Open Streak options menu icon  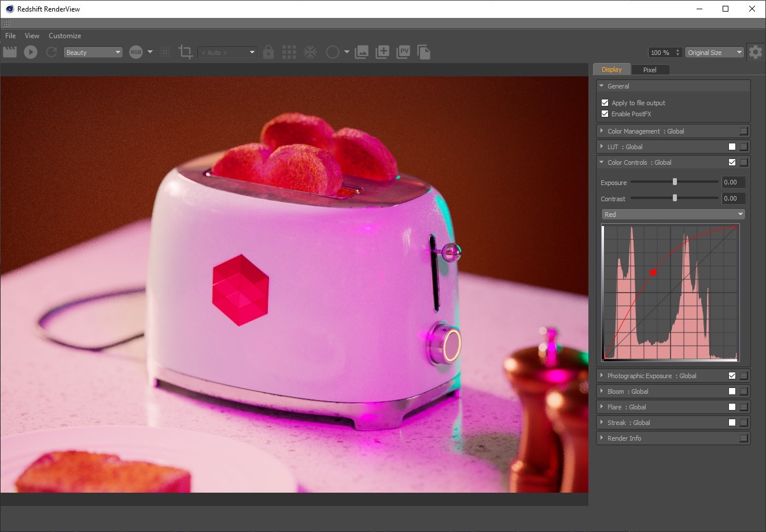point(744,423)
